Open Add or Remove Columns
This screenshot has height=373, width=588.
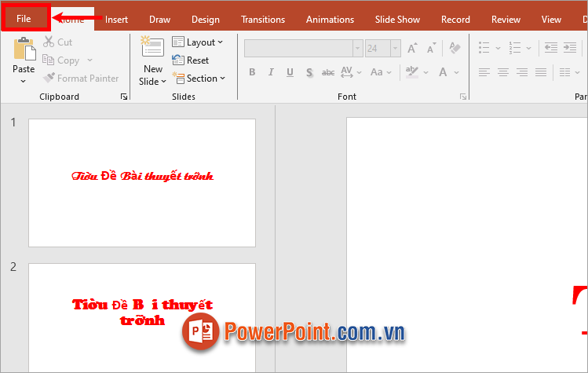[569, 71]
